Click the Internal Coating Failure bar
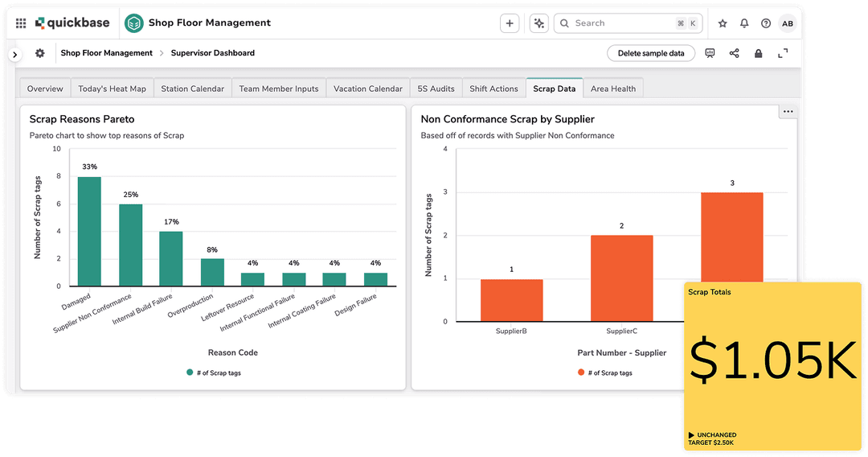Screen dimensions: 868x457 coord(334,280)
